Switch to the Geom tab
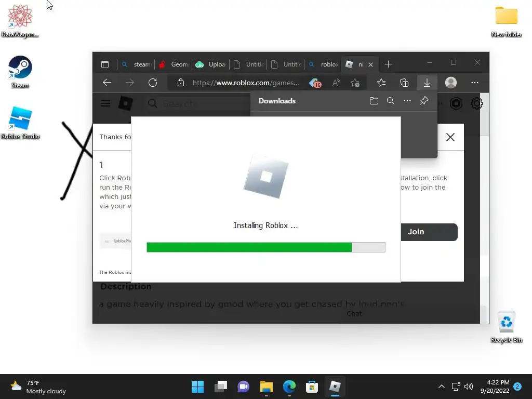 tap(174, 64)
